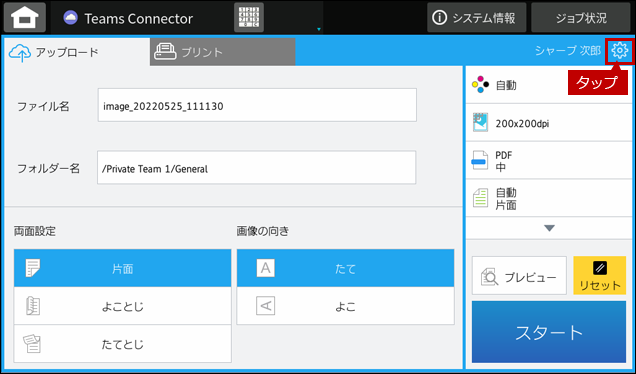Open the small dropdown arrow beside keypad
Viewport: 636px width, 374px height.
pyautogui.click(x=319, y=29)
